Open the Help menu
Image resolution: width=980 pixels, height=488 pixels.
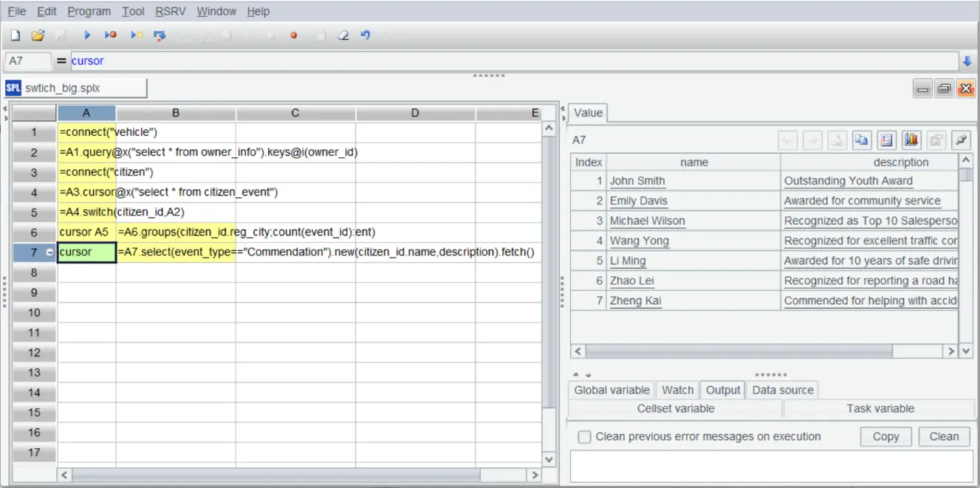point(258,11)
